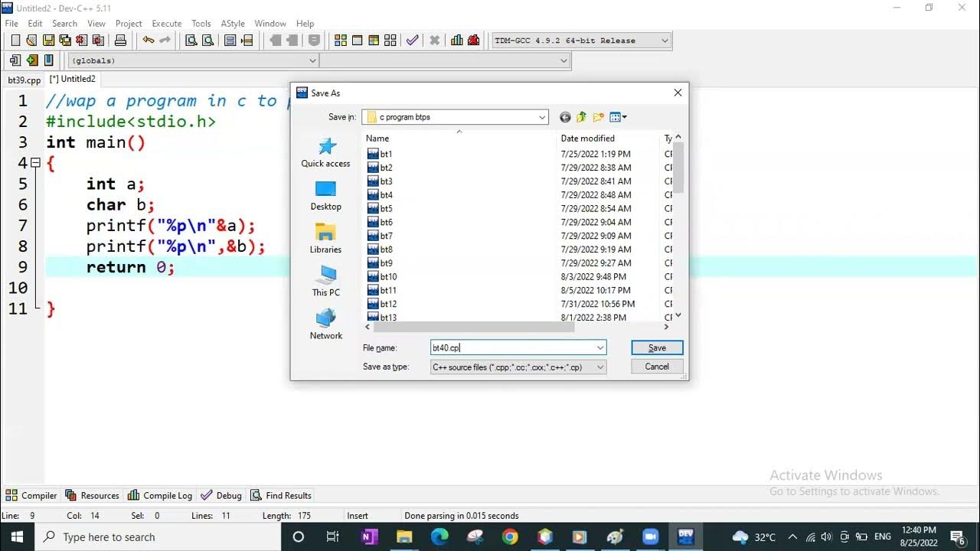980x551 pixels.
Task: Open the Project menu
Action: [x=129, y=24]
